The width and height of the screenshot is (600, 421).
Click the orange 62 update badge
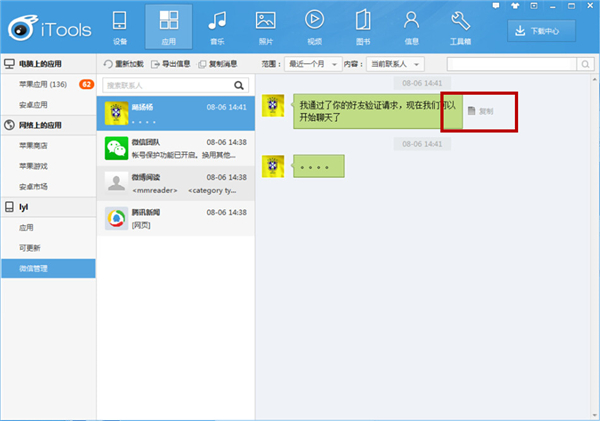[86, 84]
